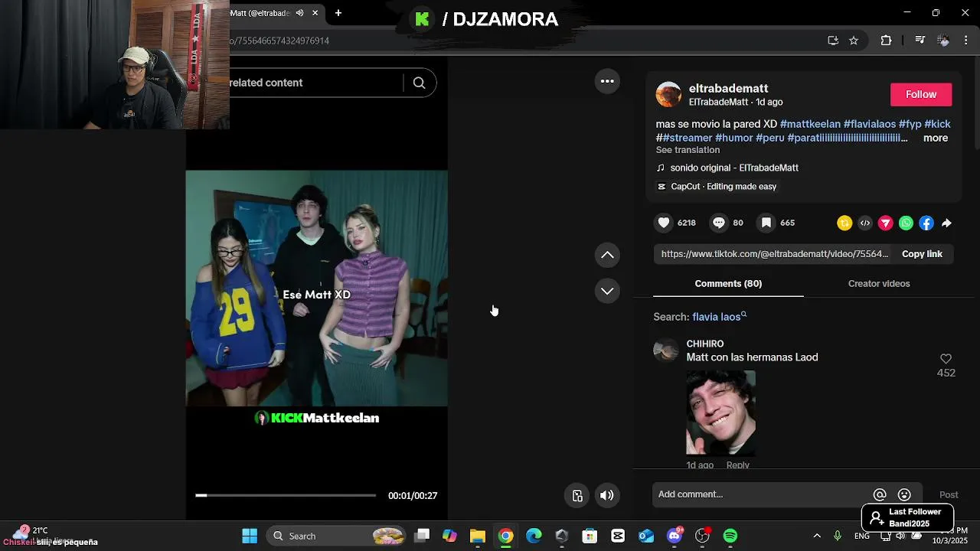Screen dimensions: 980x551
Task: Go to next video with down arrow
Action: (607, 291)
